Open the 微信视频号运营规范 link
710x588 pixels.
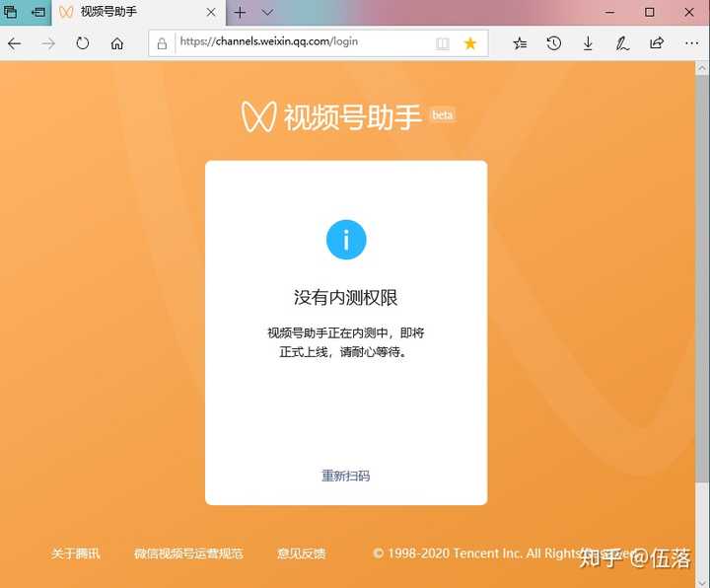pos(188,553)
